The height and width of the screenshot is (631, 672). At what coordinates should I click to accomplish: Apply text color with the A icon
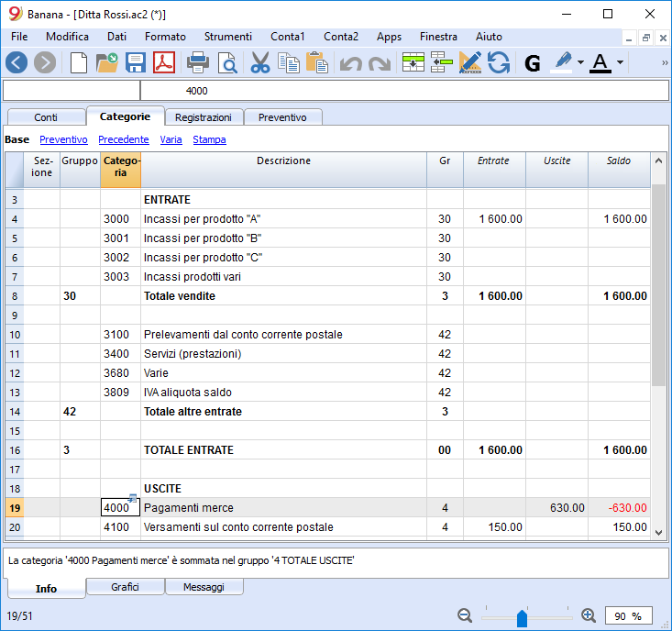tap(600, 62)
